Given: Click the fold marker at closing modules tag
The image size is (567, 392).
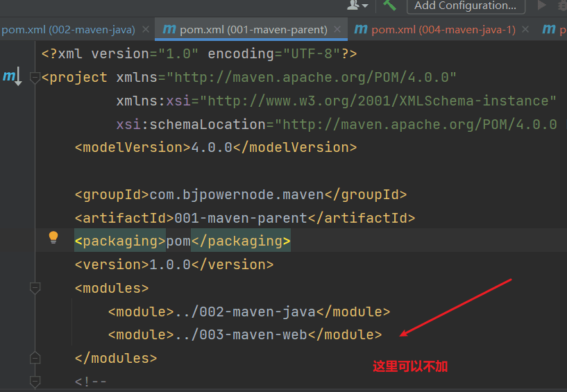Looking at the screenshot, I should tap(35, 357).
